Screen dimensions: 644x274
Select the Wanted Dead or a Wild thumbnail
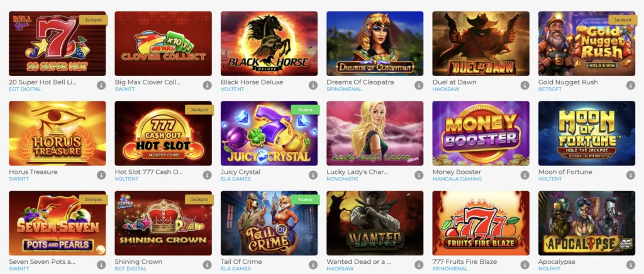375,223
